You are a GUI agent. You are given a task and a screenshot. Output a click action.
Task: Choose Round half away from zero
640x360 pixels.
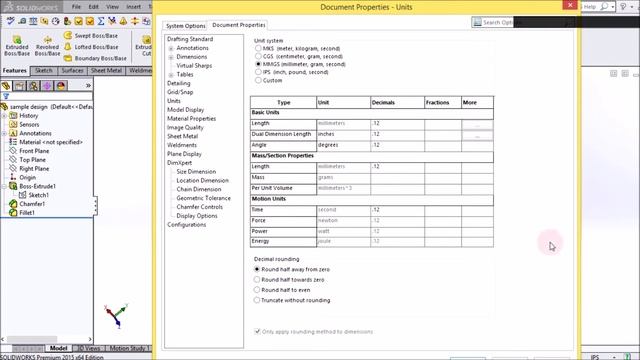coord(257,269)
